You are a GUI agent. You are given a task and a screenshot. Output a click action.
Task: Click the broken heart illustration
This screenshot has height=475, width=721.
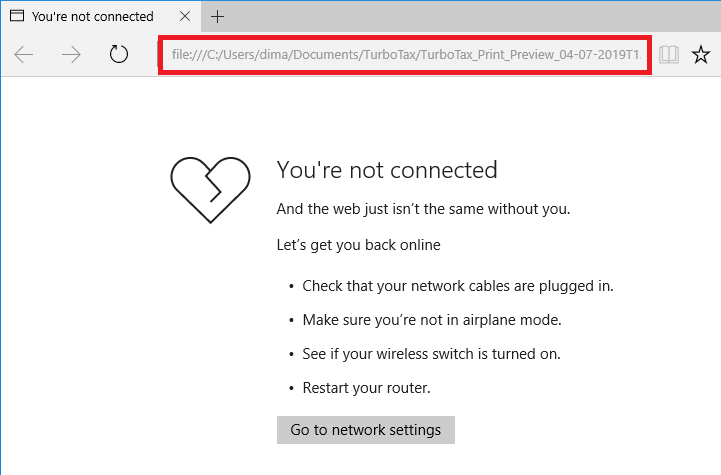211,190
